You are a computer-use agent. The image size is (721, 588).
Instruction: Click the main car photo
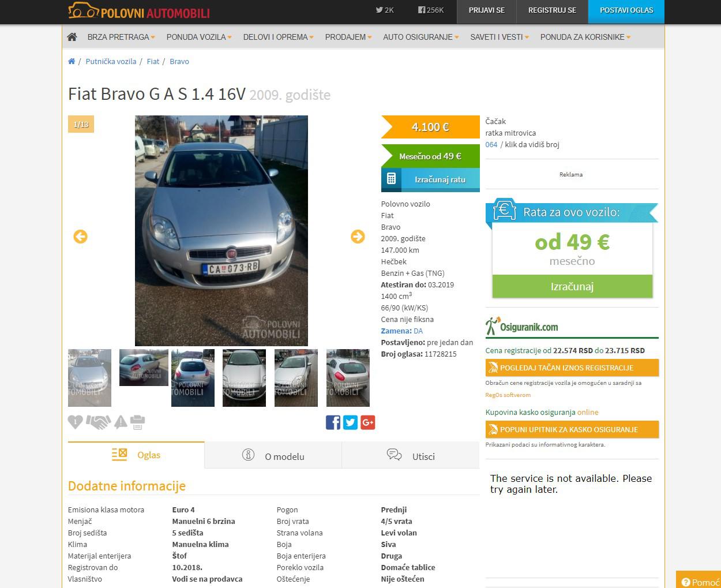click(221, 231)
